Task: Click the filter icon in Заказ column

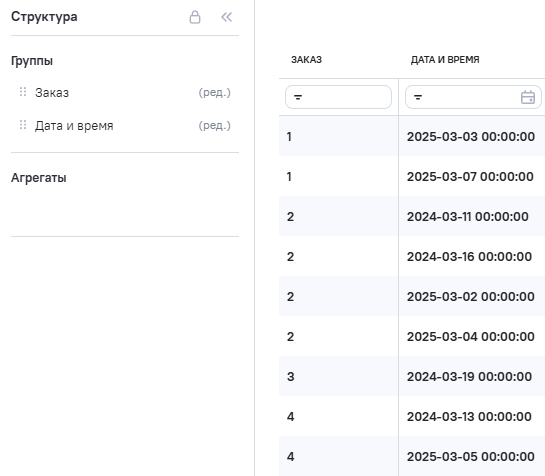Action: (x=298, y=97)
